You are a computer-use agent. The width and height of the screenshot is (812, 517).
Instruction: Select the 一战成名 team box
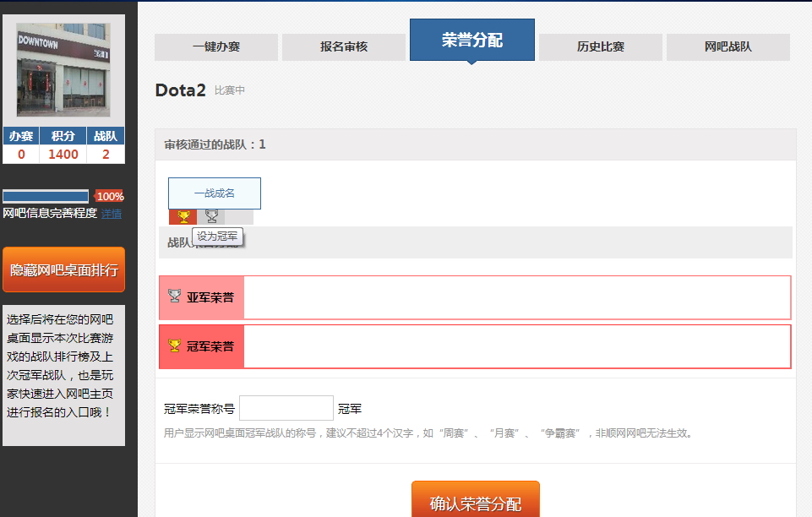pos(215,193)
